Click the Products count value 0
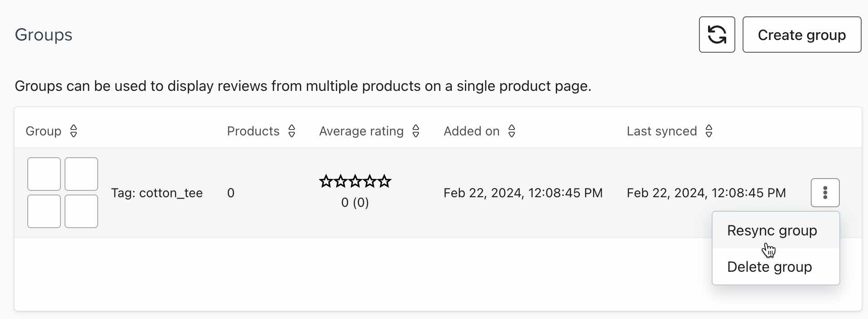 [231, 193]
